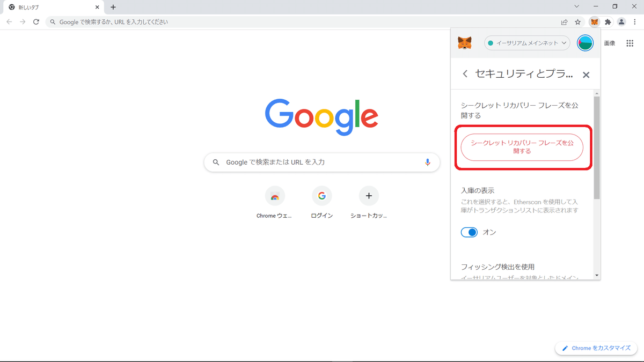This screenshot has width=644, height=362.
Task: Open the 画像 link
Action: 610,43
